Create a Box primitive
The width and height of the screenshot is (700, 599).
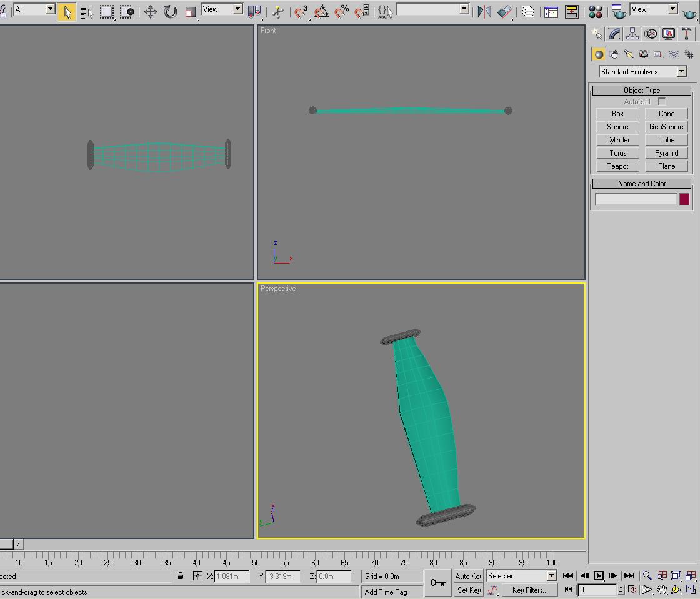tap(617, 114)
